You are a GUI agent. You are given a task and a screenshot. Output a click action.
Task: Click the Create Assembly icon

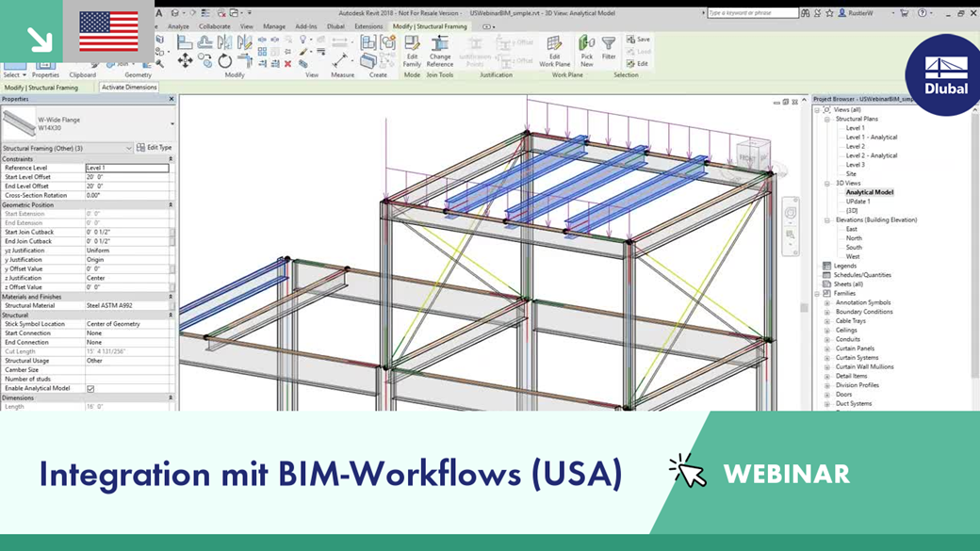pyautogui.click(x=368, y=42)
